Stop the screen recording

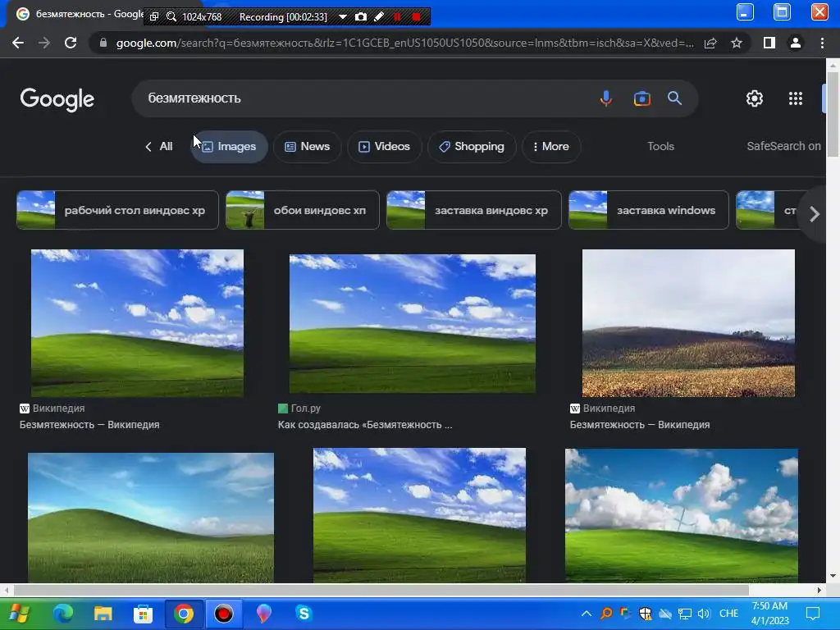(416, 16)
